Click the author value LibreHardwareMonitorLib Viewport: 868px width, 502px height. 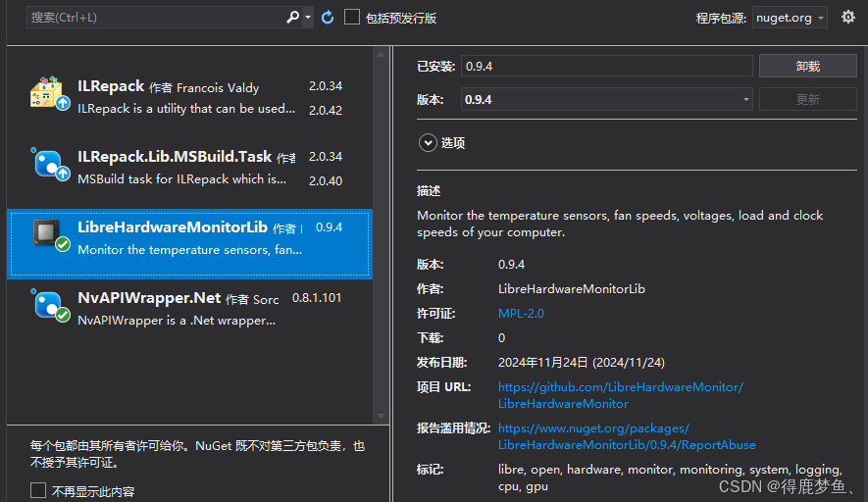coord(571,289)
